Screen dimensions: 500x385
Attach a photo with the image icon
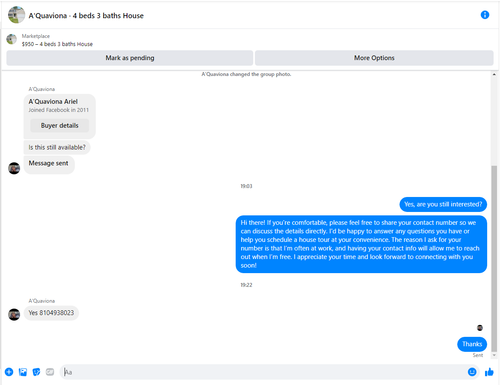23,372
